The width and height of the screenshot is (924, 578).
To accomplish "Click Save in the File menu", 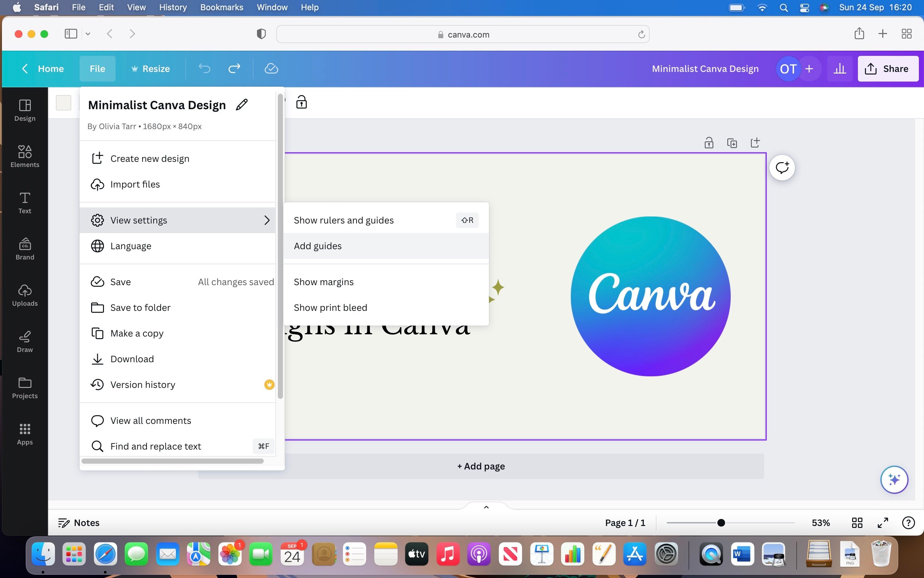I will click(177, 282).
